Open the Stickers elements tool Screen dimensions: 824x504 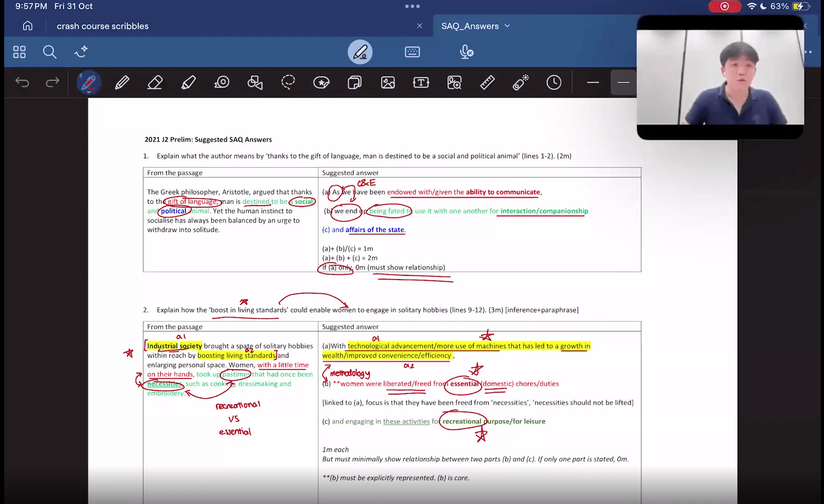321,83
